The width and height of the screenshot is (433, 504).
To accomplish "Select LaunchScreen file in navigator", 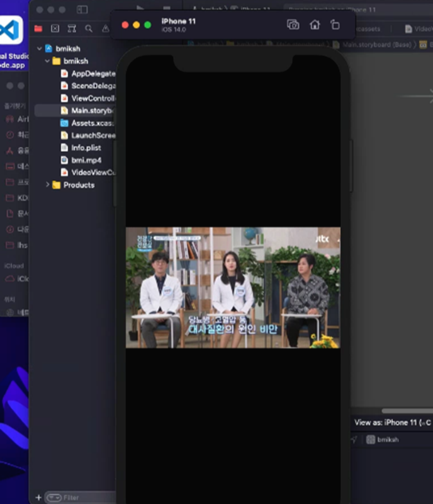I will [x=87, y=135].
